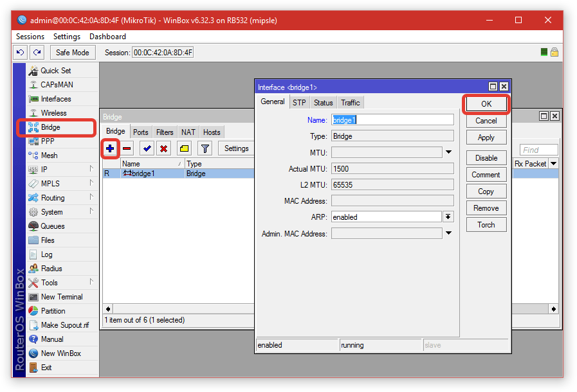Viewport: 577px width, 392px height.
Task: Expand the MTU field arrow
Action: coord(448,153)
